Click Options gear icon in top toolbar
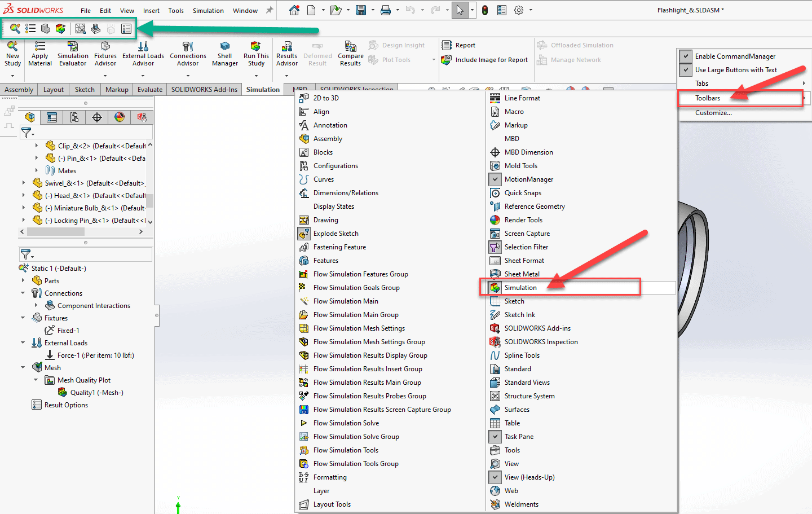 [x=519, y=10]
